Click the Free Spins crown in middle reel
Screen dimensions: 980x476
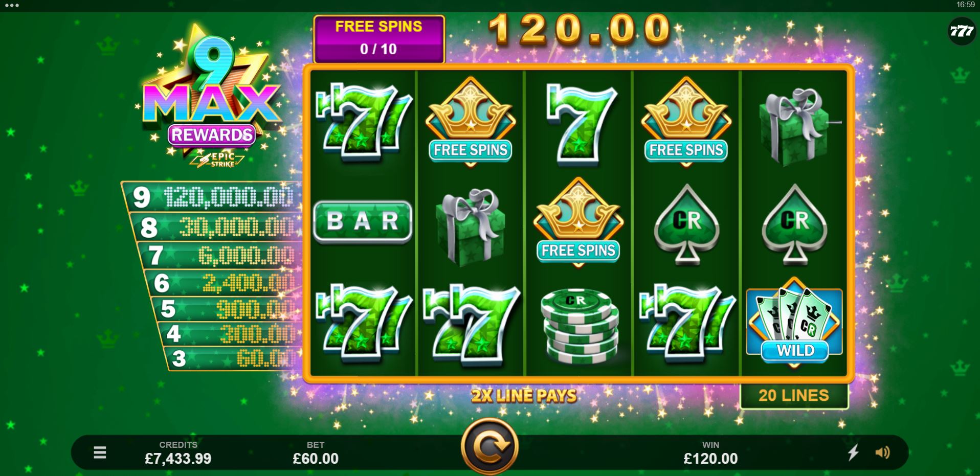click(578, 223)
